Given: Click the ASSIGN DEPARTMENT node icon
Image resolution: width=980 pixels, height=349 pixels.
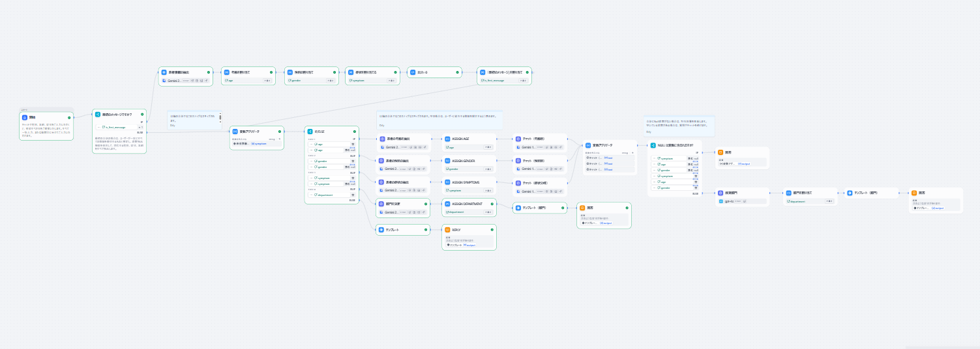Looking at the screenshot, I should (x=447, y=204).
